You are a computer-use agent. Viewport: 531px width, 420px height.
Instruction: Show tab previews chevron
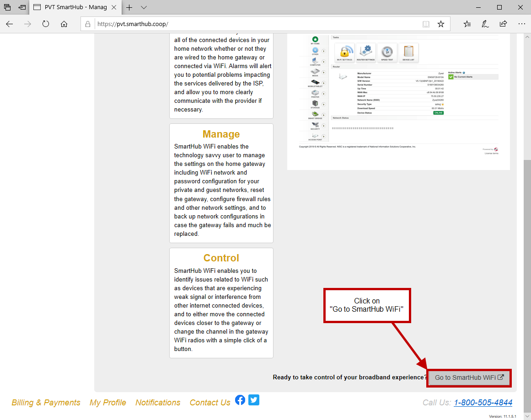point(144,7)
